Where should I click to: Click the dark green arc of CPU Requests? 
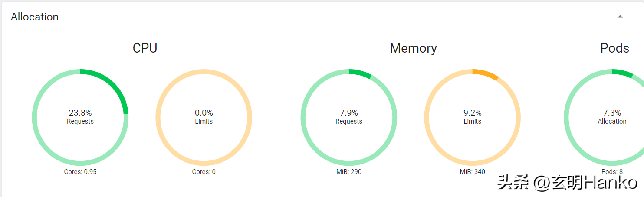[x=114, y=84]
